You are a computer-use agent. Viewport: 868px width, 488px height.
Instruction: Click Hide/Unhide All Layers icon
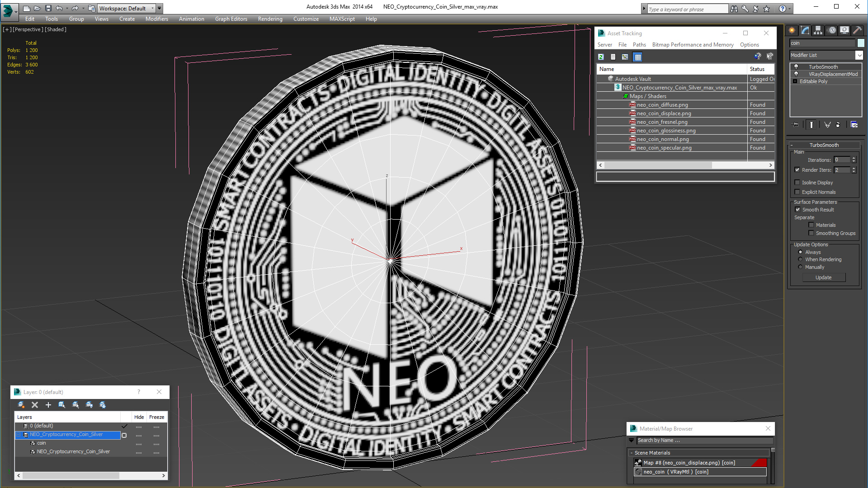89,405
